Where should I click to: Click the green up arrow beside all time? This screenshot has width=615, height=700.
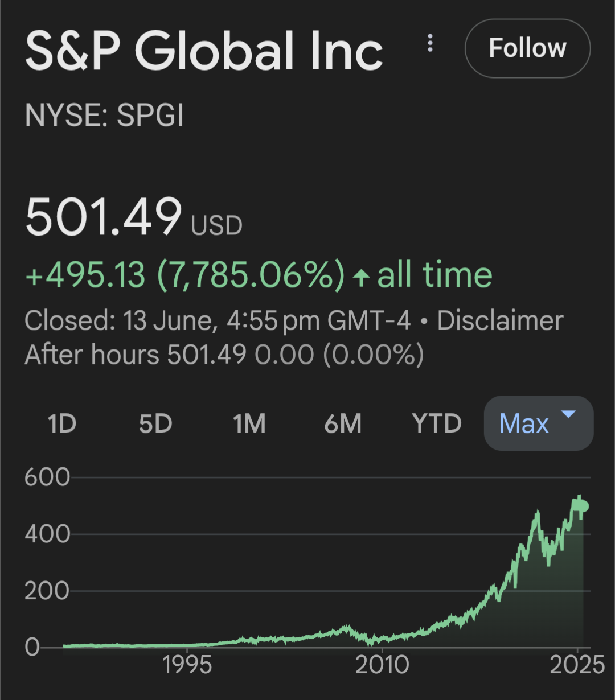click(x=360, y=277)
